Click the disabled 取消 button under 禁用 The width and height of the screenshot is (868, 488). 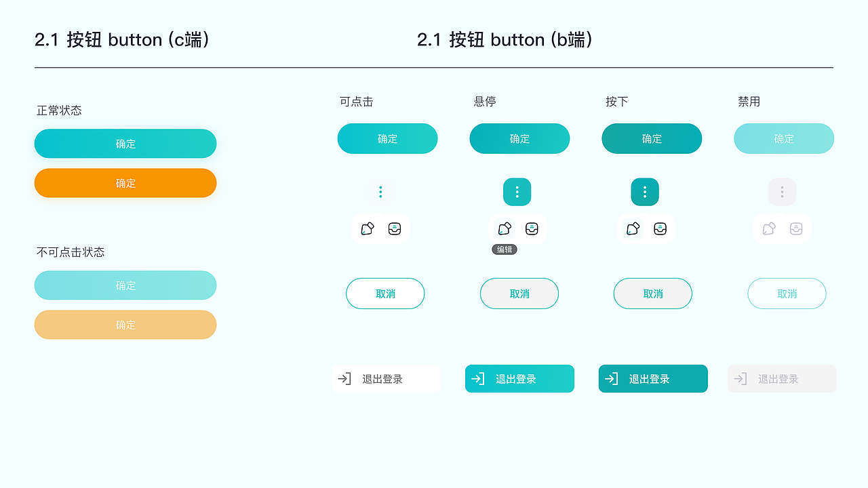pos(787,293)
